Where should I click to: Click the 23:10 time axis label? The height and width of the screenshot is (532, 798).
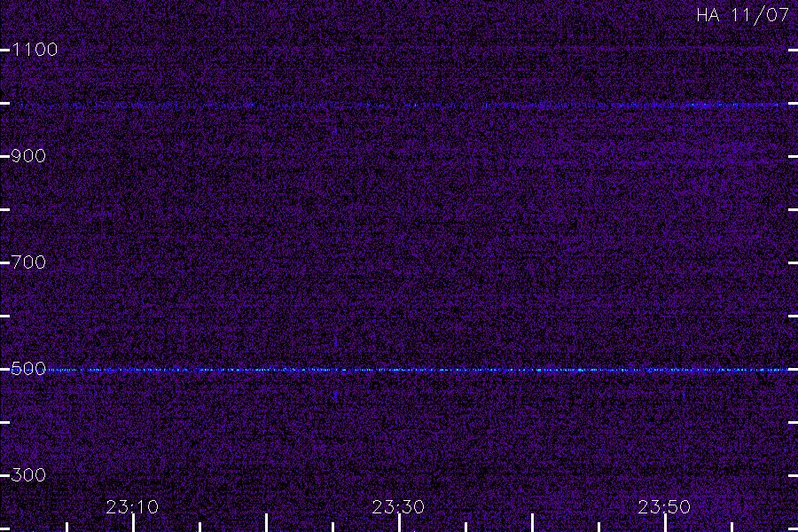[132, 507]
